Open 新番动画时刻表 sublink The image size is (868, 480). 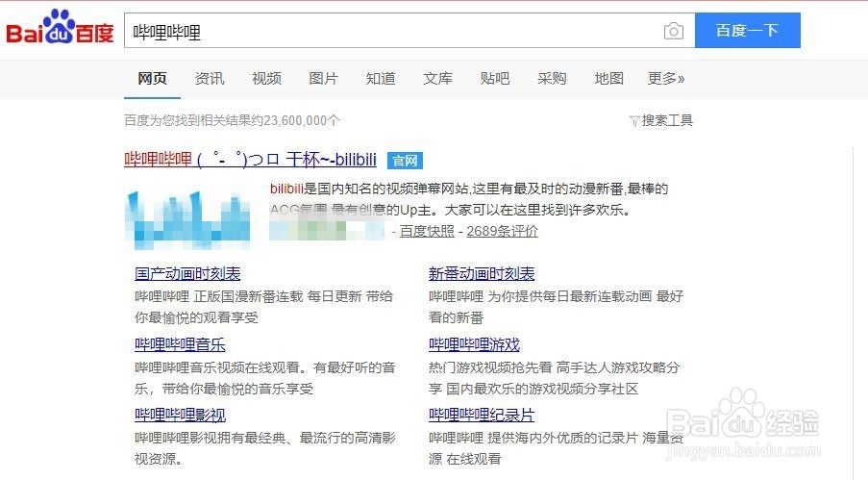[x=482, y=273]
